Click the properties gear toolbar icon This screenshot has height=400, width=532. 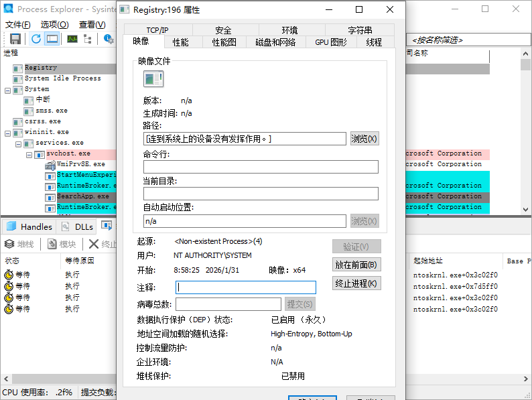pyautogui.click(x=109, y=39)
